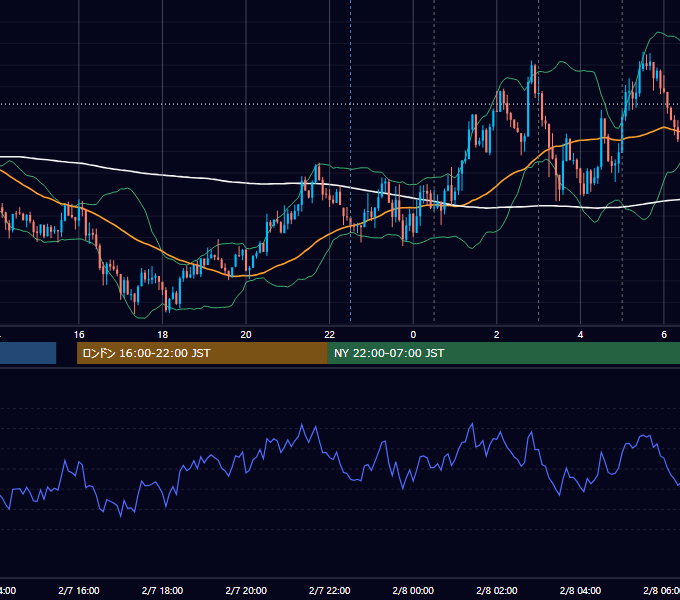Click the 2/7 16:00 time label
Viewport: 680px width, 600px height.
pyautogui.click(x=79, y=591)
